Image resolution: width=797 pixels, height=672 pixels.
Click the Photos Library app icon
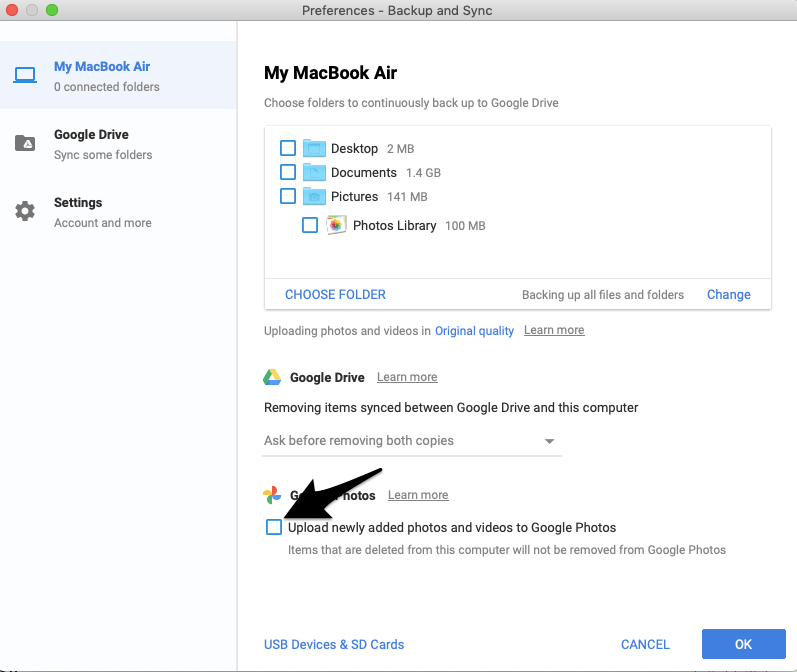coord(336,225)
